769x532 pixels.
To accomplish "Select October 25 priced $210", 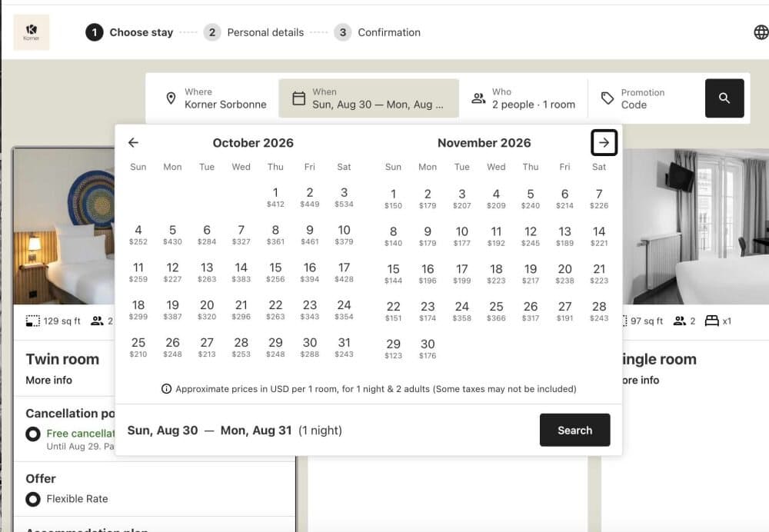I will [138, 347].
